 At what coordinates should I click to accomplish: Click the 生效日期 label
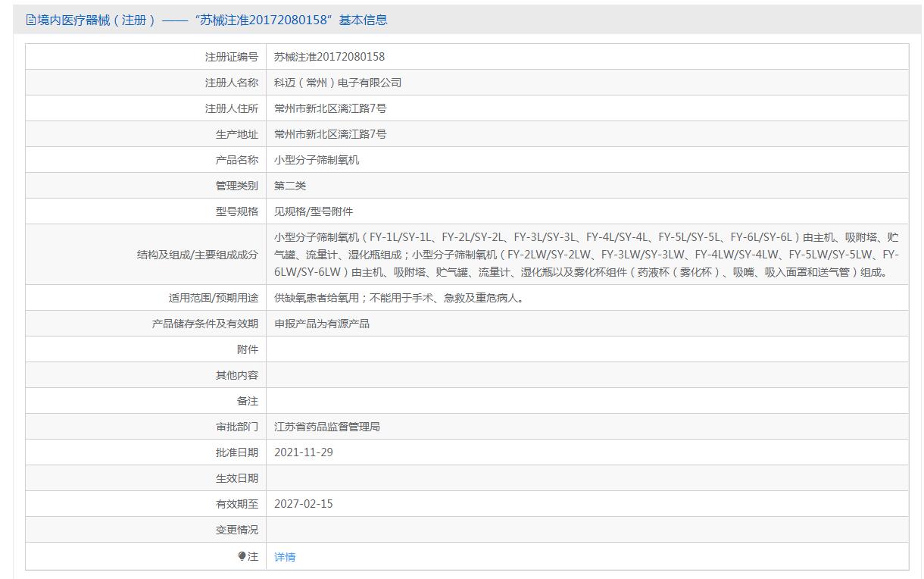point(236,478)
